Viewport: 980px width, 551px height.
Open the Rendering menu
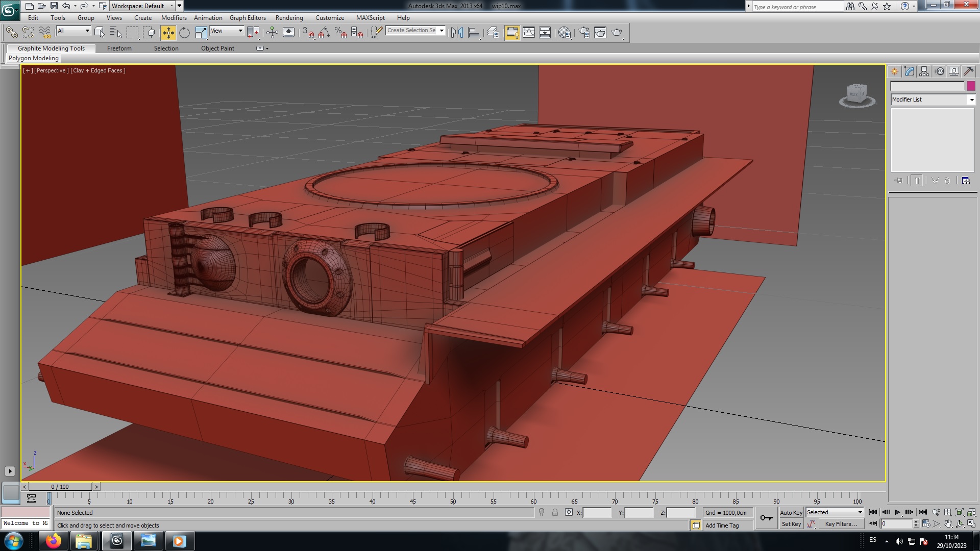pos(289,18)
